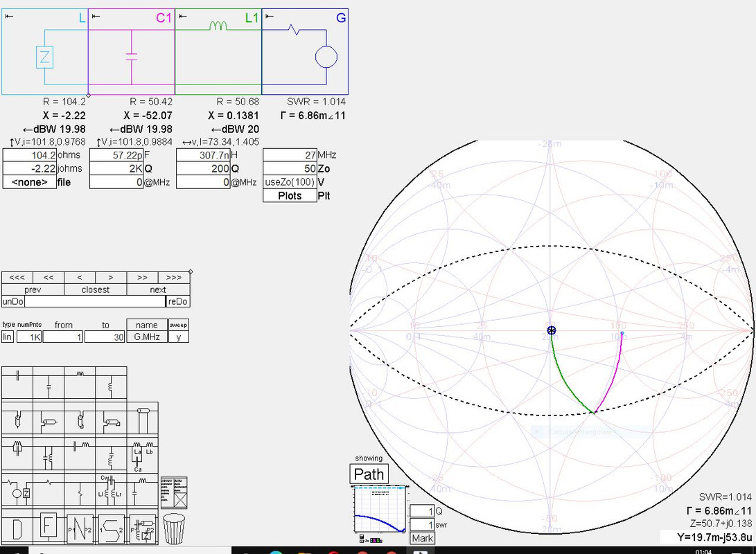This screenshot has width=756, height=554.
Task: Click the single < step button
Action: [x=80, y=278]
